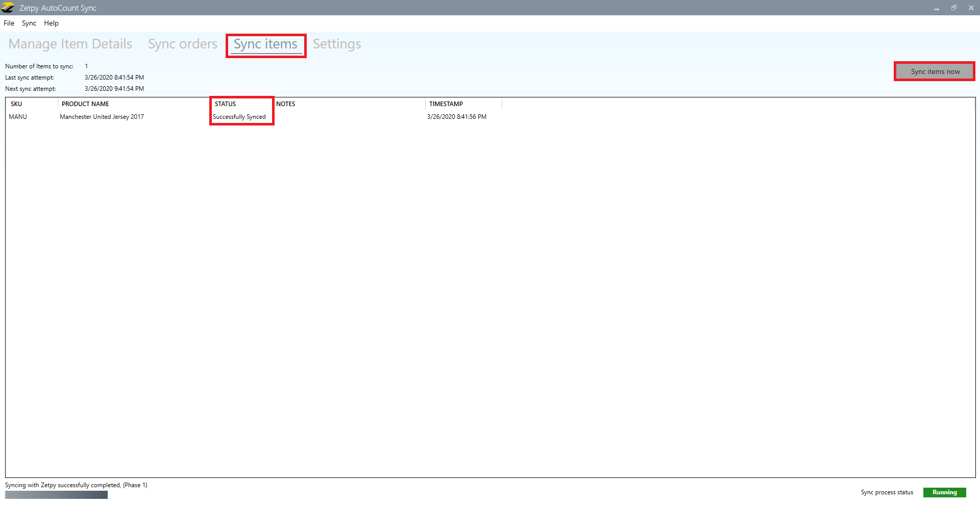Switch to Manage Item Details tab
The height and width of the screenshot is (530, 980).
click(70, 44)
